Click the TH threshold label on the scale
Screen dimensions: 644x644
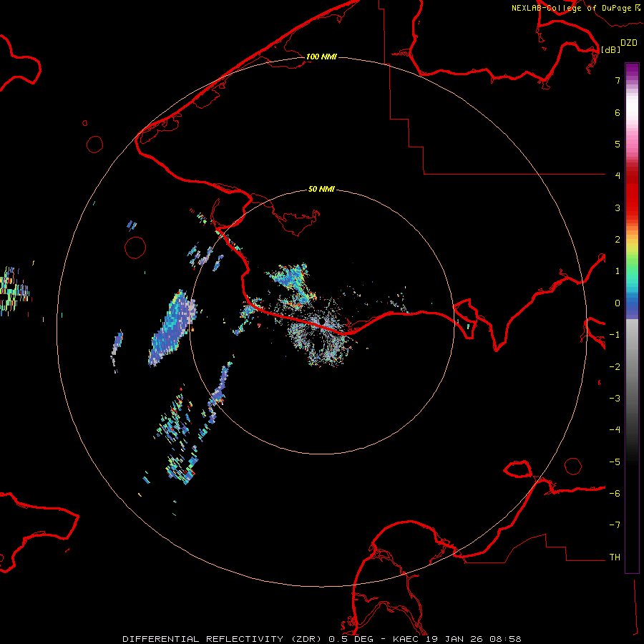pos(615,557)
